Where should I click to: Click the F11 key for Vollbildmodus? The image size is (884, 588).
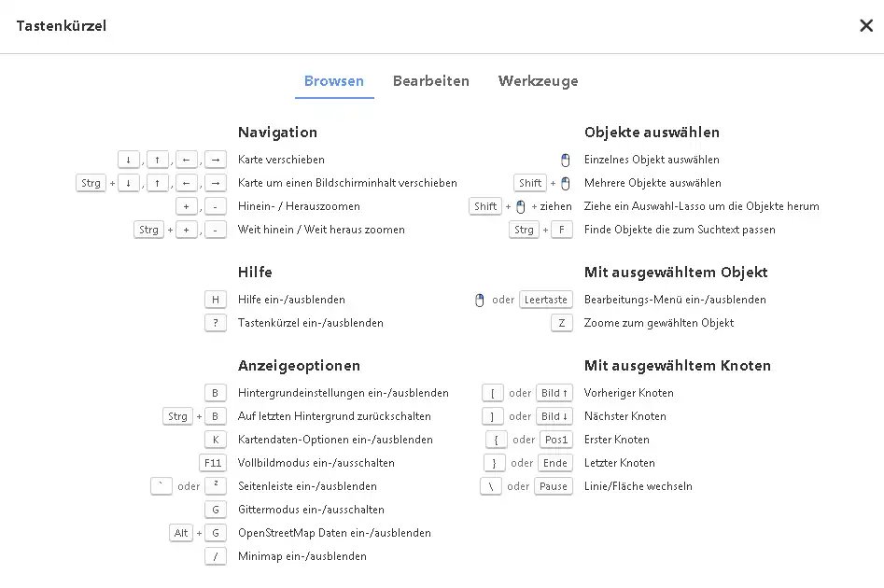[213, 463]
